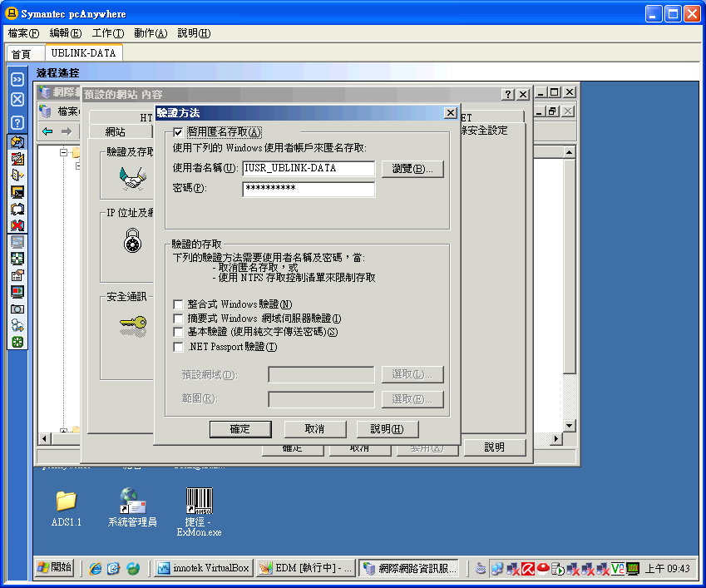Enable 整合式 Windows 驗證
The width and height of the screenshot is (706, 588).
click(x=178, y=305)
